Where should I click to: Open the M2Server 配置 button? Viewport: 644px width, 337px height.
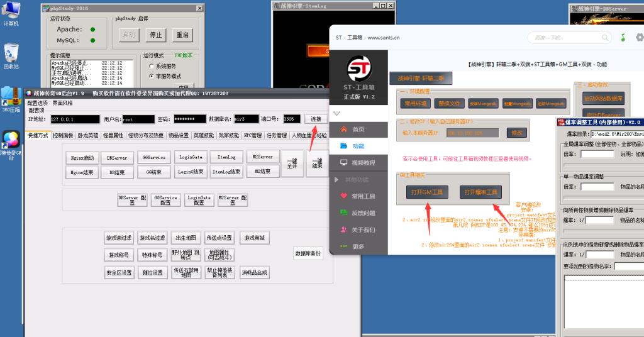point(233,200)
